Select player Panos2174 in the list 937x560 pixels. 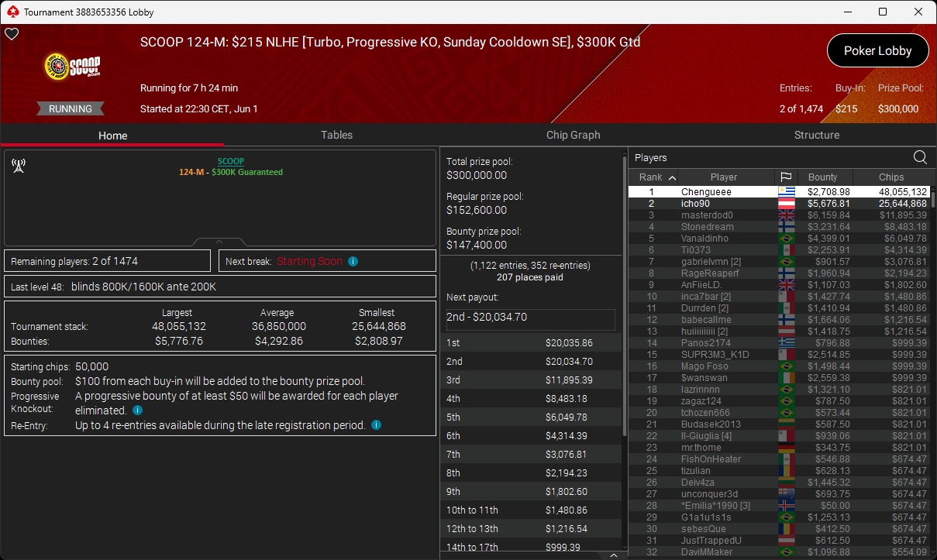tap(779, 343)
